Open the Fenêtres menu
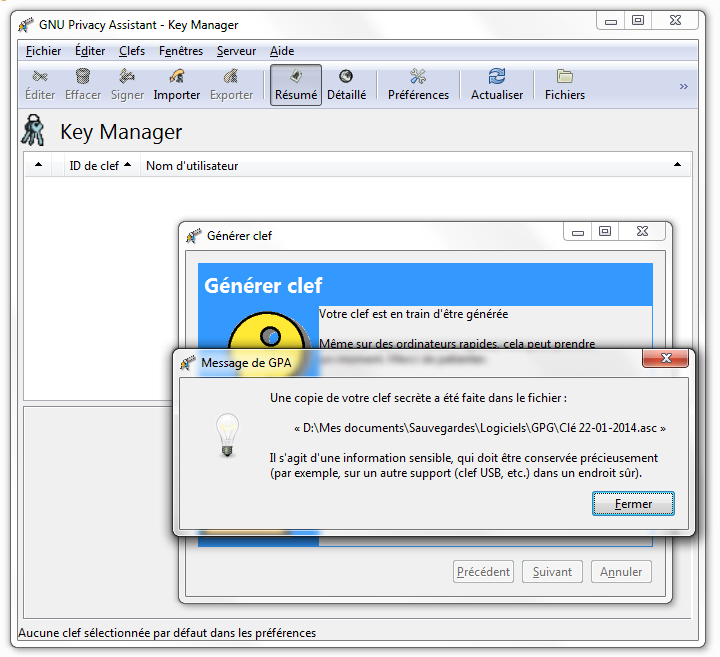This screenshot has width=720, height=657. coord(181,51)
